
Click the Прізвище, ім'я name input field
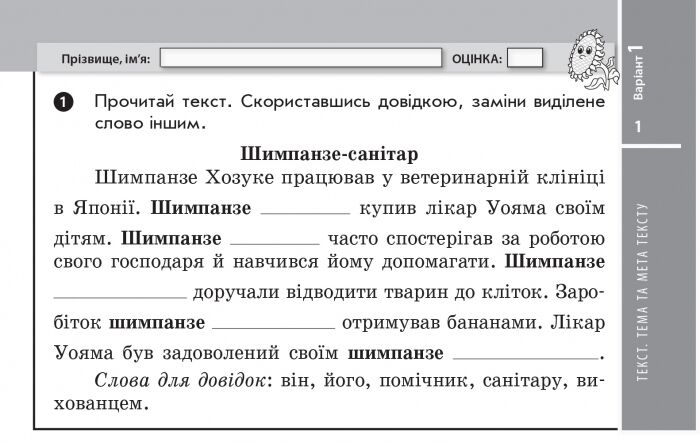(x=299, y=59)
